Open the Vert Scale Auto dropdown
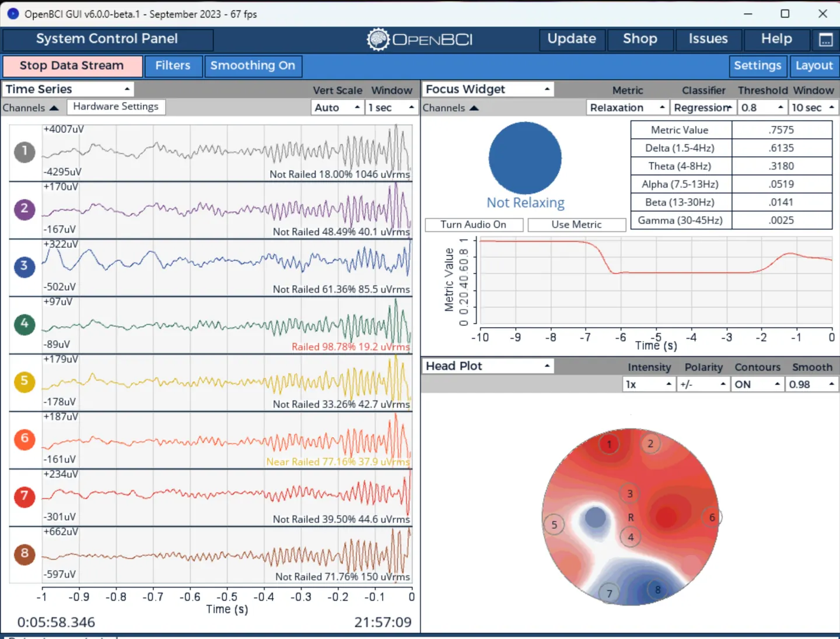Image resolution: width=840 pixels, height=639 pixels. tap(338, 108)
